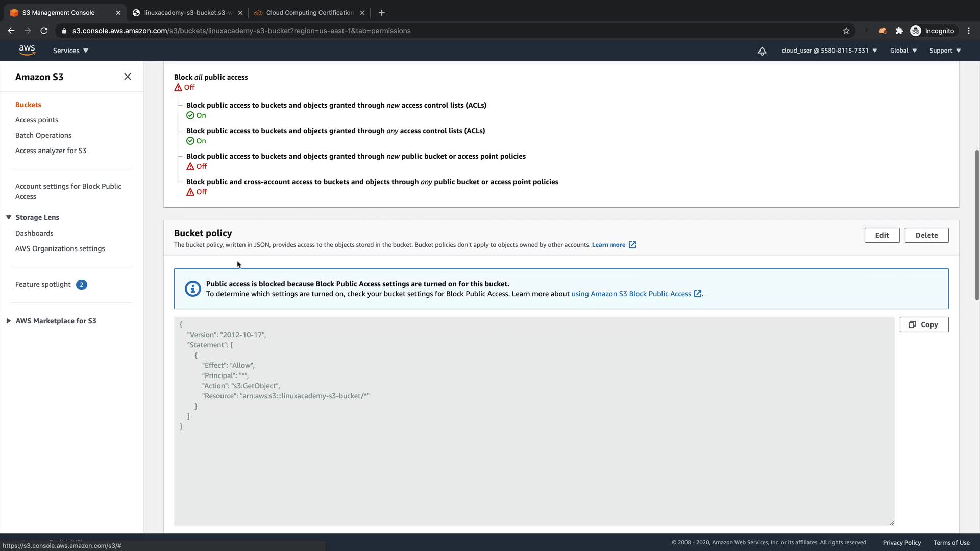Click the info icon in blue alert
The image size is (980, 551).
click(x=192, y=289)
